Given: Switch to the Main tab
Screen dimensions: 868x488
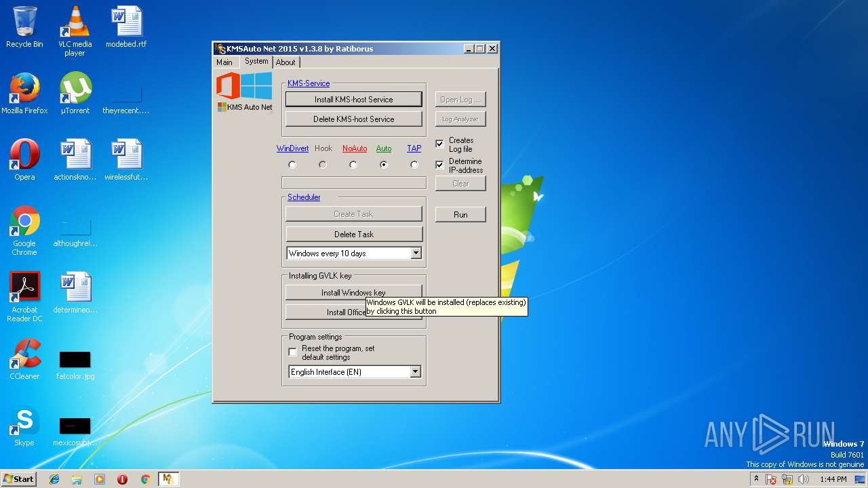Looking at the screenshot, I should click(x=224, y=62).
